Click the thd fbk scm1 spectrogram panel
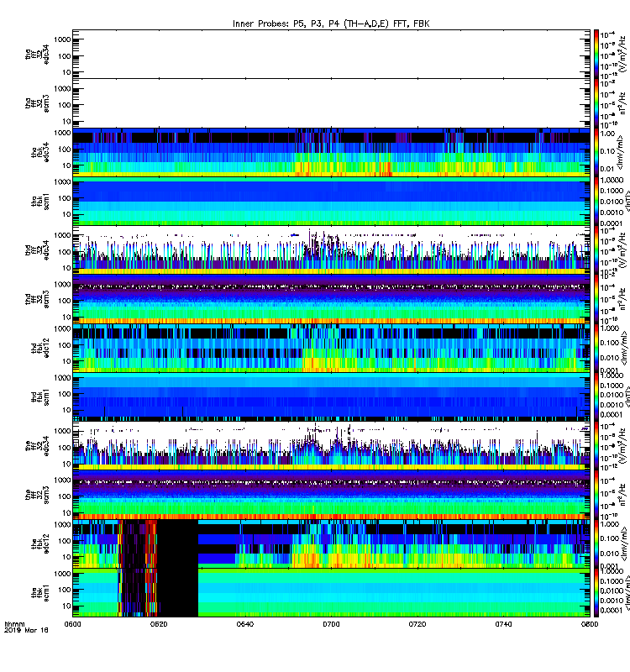630x672 pixels. (331, 396)
